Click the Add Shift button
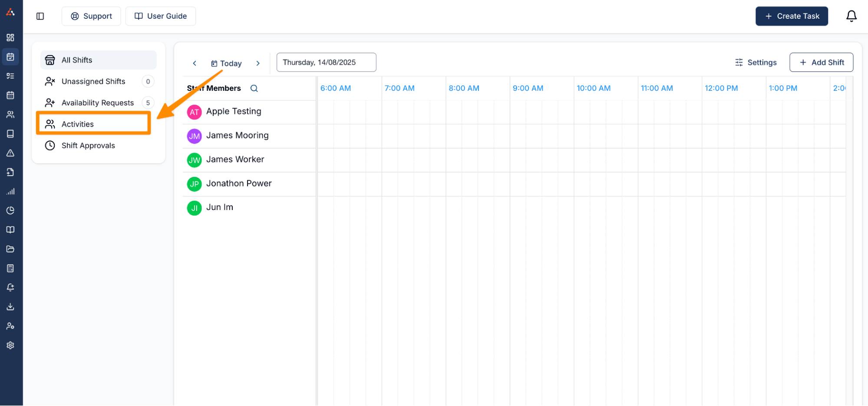Screen dimensions: 868x406 click(821, 63)
